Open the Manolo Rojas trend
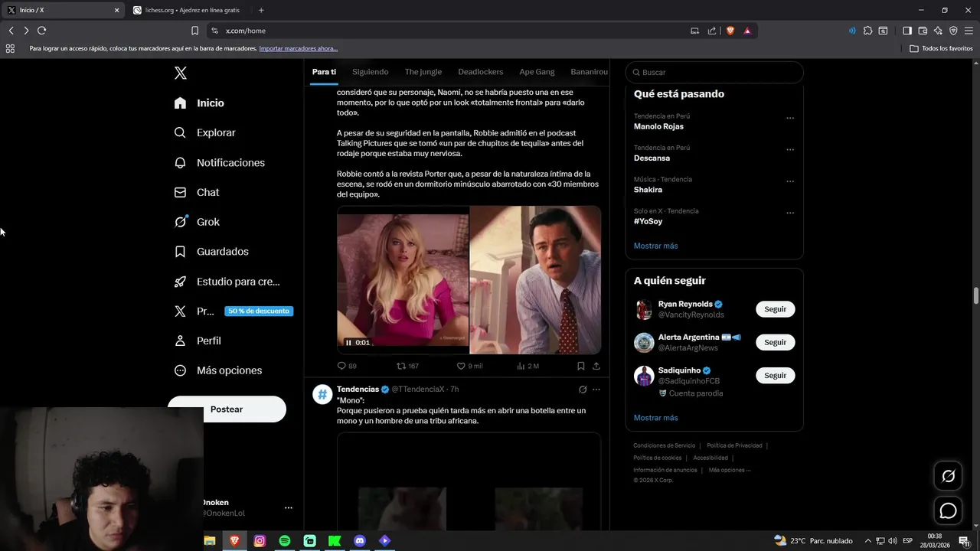 click(658, 126)
